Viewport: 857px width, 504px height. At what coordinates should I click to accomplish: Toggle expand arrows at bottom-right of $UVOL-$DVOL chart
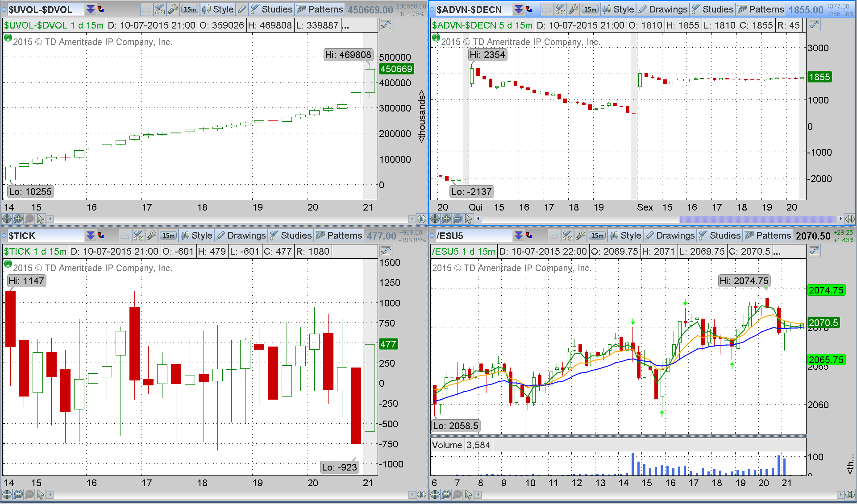(421, 219)
